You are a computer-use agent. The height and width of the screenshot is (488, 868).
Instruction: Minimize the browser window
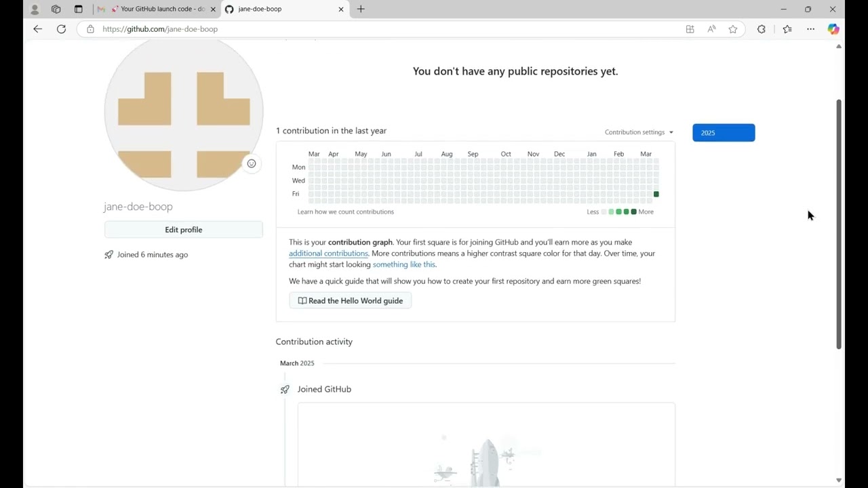coord(784,9)
